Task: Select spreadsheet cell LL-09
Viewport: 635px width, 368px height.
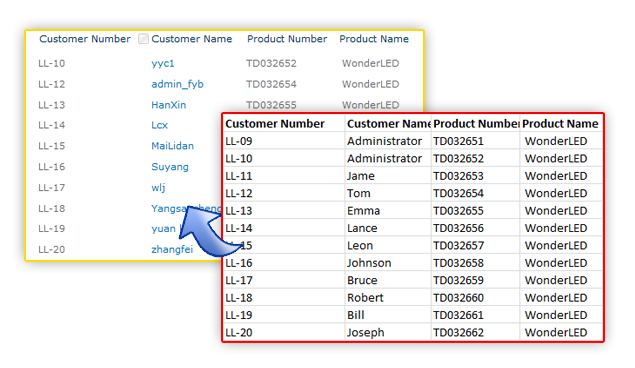Action: [x=284, y=141]
